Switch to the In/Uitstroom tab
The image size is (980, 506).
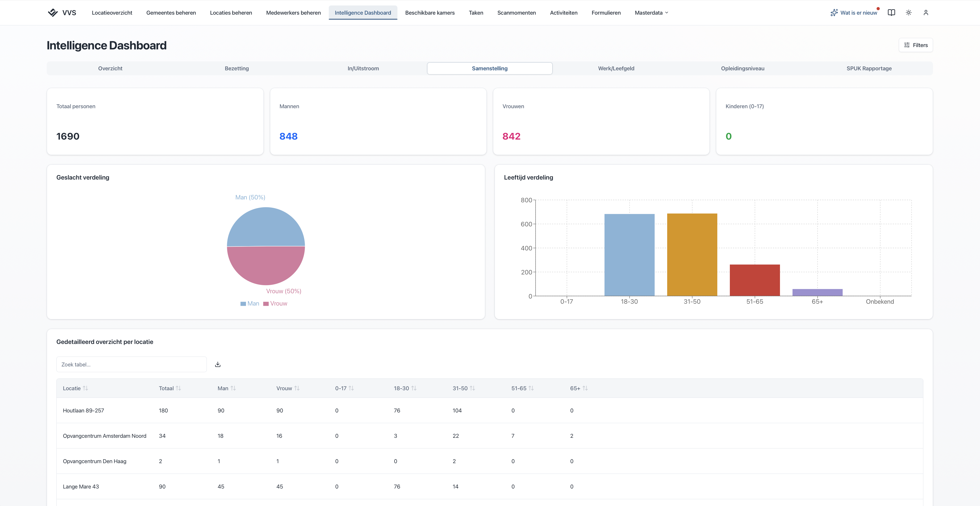pos(363,68)
